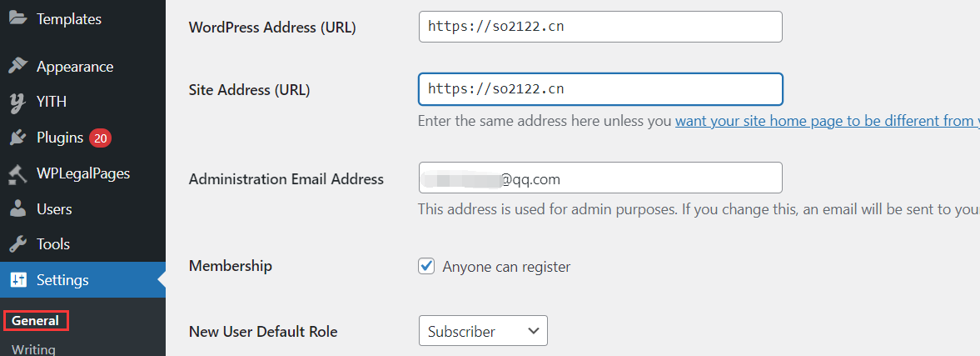Follow the site home page different link
The image size is (980, 356).
[x=826, y=121]
